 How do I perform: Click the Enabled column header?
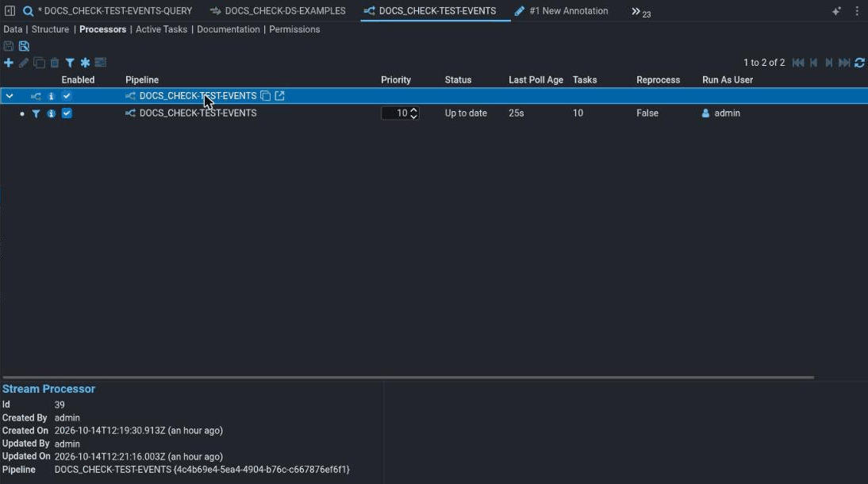(78, 80)
